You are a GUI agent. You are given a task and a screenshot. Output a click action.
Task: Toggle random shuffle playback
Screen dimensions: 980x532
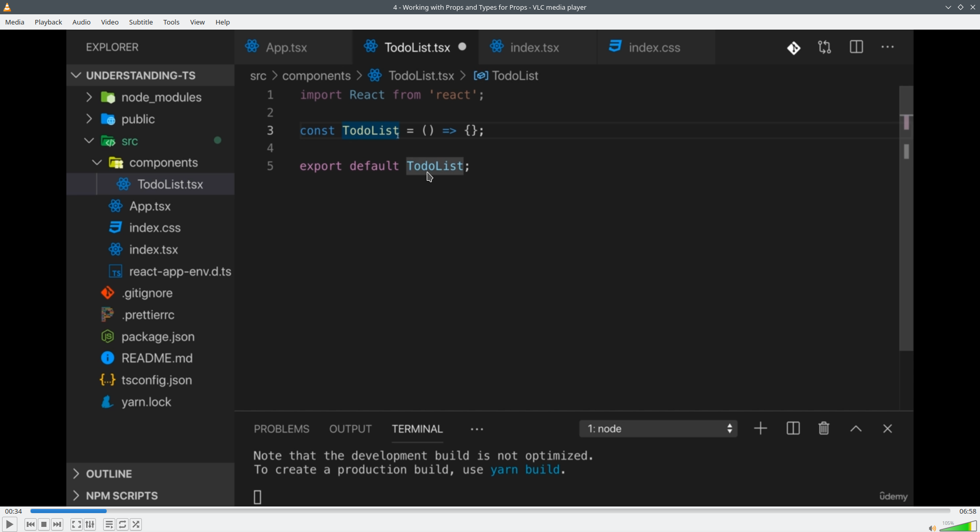pyautogui.click(x=136, y=524)
